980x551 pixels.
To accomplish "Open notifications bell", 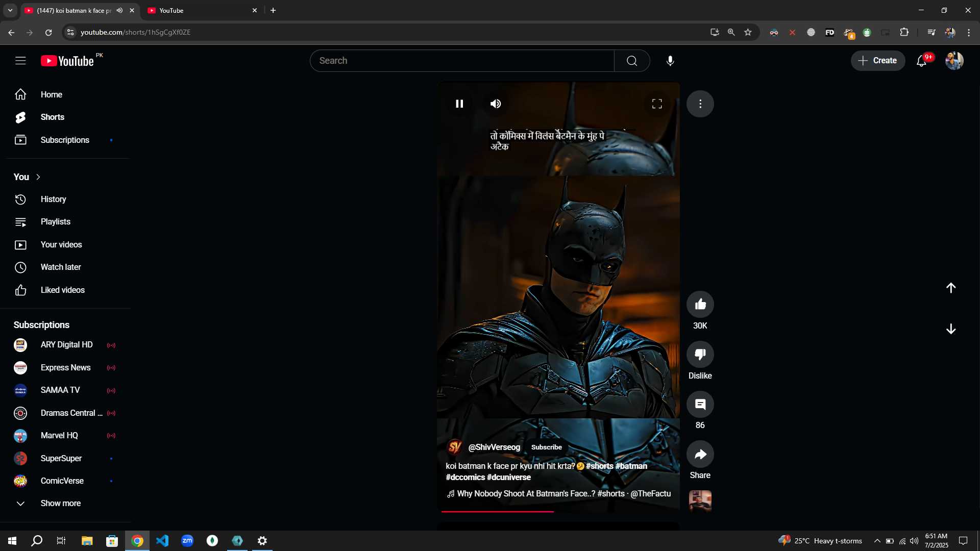I will (x=921, y=61).
